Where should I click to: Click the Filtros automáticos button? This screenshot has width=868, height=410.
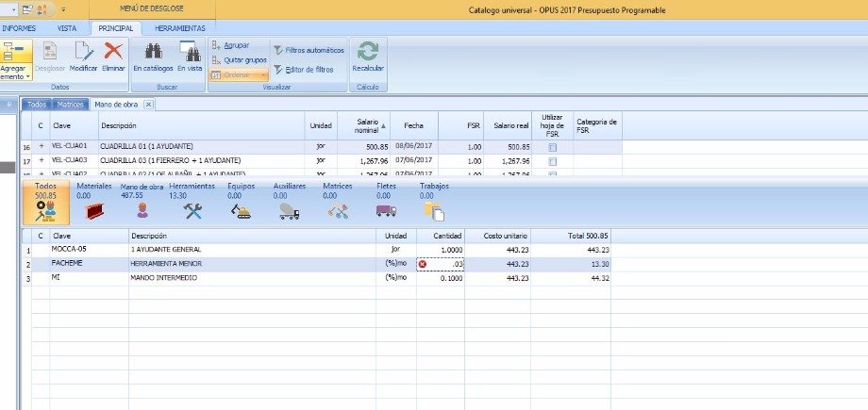[309, 49]
